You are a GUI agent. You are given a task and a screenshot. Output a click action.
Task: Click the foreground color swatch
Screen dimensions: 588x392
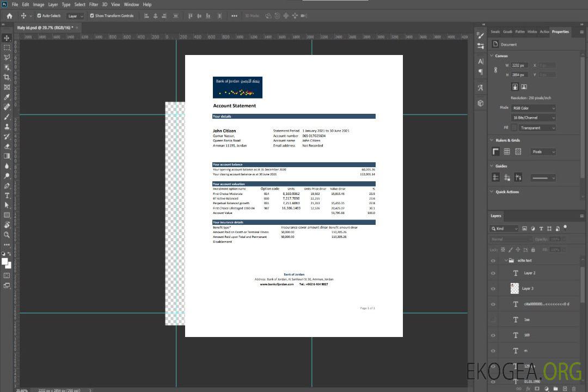pyautogui.click(x=5, y=262)
